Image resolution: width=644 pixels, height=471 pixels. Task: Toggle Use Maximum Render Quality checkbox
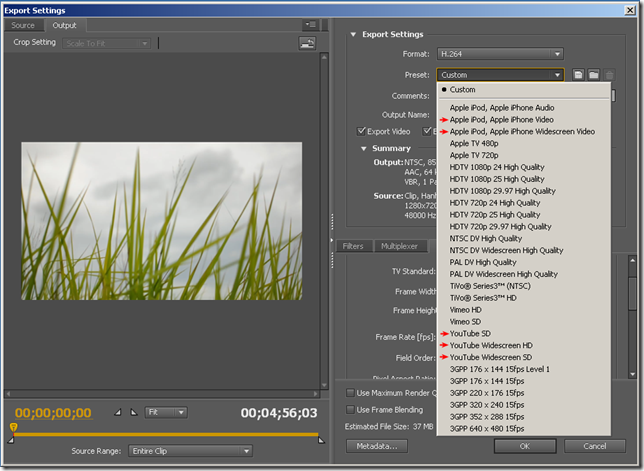tap(350, 392)
